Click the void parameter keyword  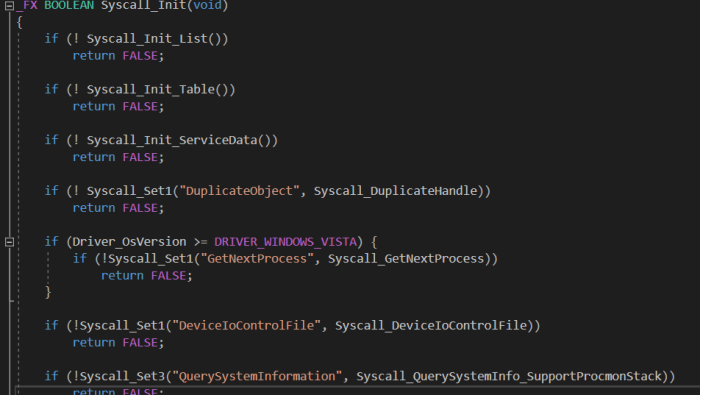207,5
